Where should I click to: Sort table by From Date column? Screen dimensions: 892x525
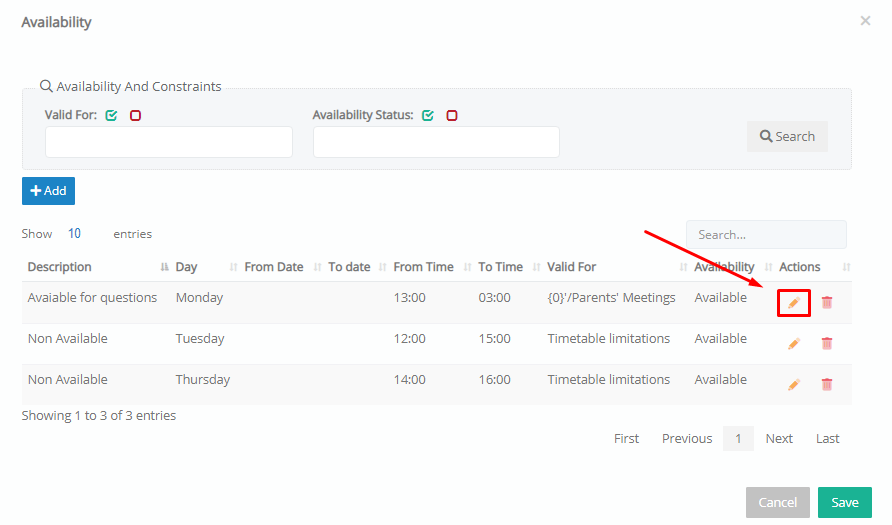tap(282, 267)
